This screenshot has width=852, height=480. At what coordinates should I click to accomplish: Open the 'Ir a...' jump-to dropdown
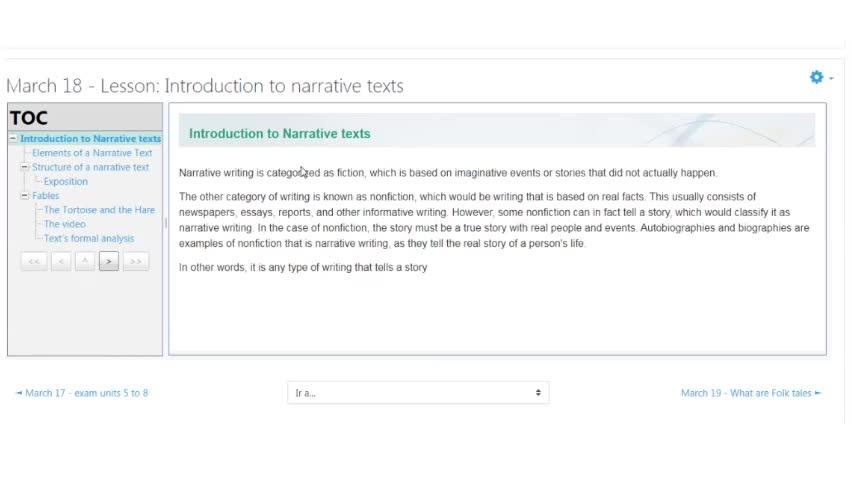click(x=418, y=393)
